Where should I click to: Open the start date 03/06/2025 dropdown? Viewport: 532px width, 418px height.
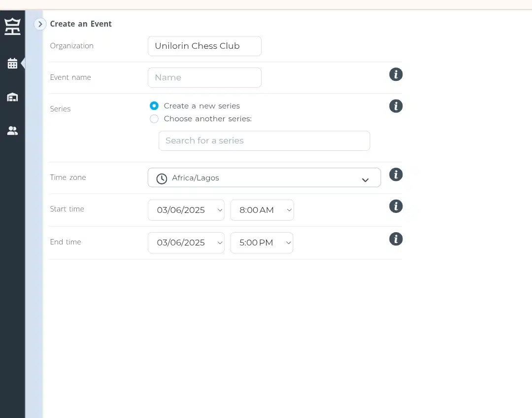186,210
